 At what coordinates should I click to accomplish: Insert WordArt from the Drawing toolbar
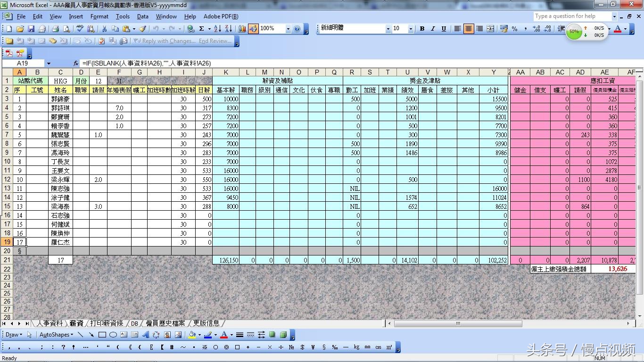pyautogui.click(x=145, y=335)
